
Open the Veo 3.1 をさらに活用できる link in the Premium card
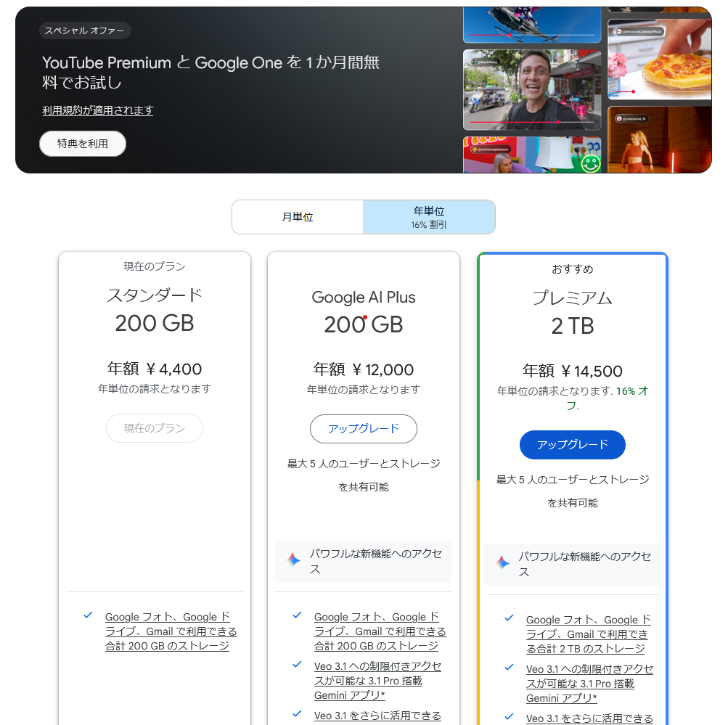(x=589, y=718)
